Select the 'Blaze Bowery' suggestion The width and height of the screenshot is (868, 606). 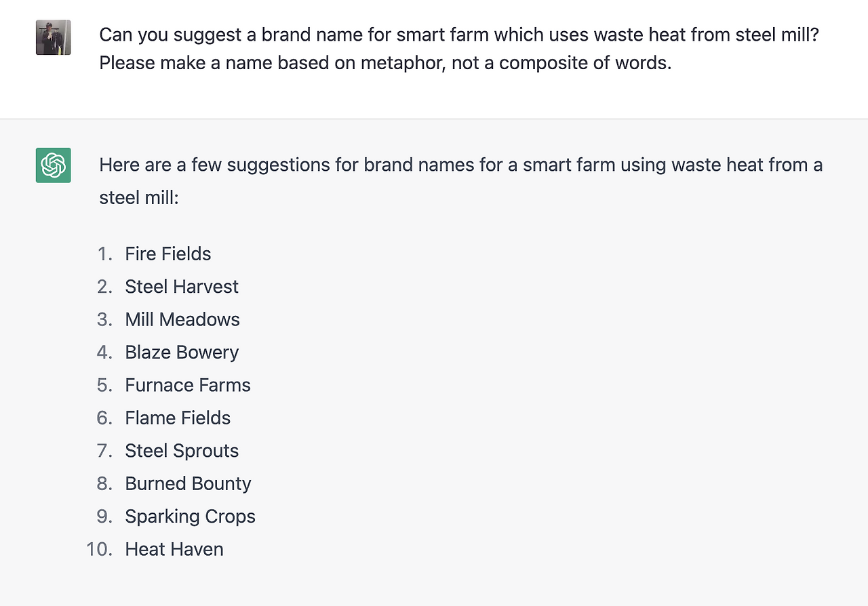coord(181,352)
